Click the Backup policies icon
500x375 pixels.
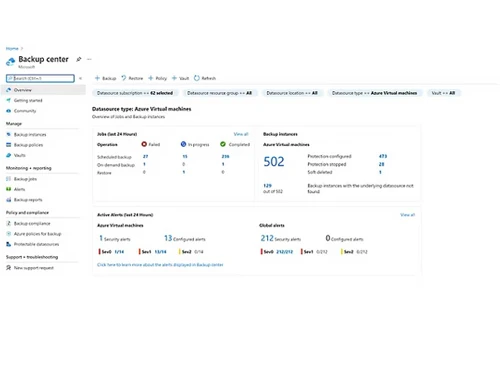tap(9, 145)
